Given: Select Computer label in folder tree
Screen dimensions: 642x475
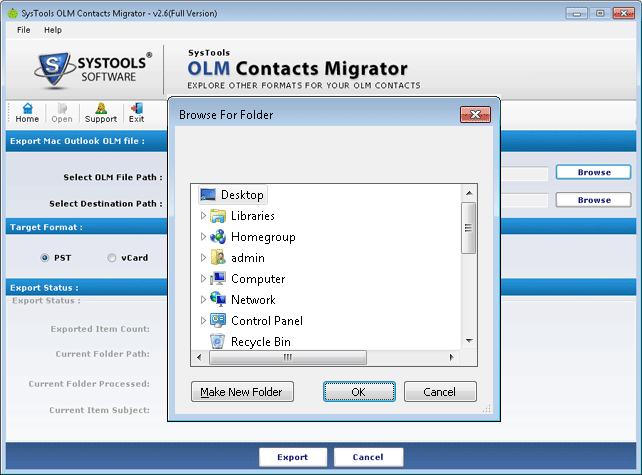Looking at the screenshot, I should (x=258, y=279).
